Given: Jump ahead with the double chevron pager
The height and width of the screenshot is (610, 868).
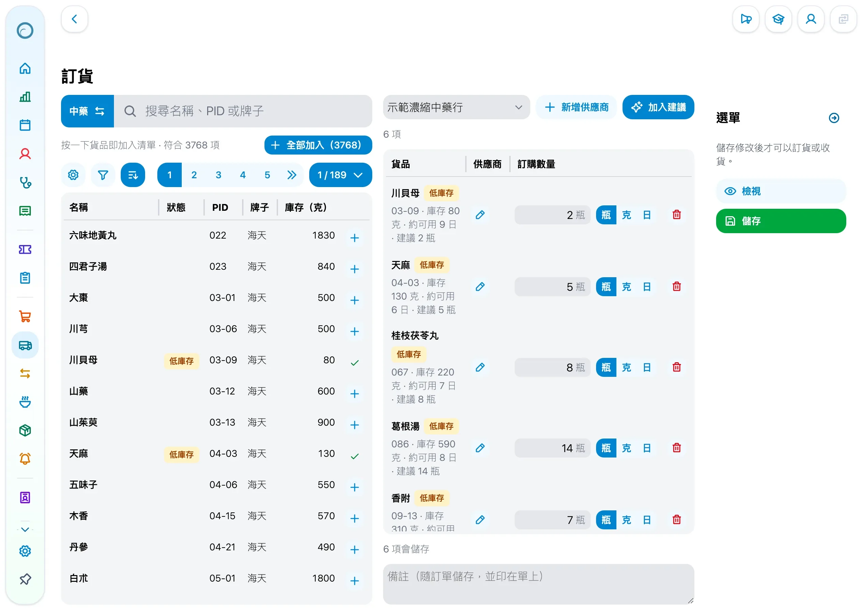Looking at the screenshot, I should pos(292,175).
